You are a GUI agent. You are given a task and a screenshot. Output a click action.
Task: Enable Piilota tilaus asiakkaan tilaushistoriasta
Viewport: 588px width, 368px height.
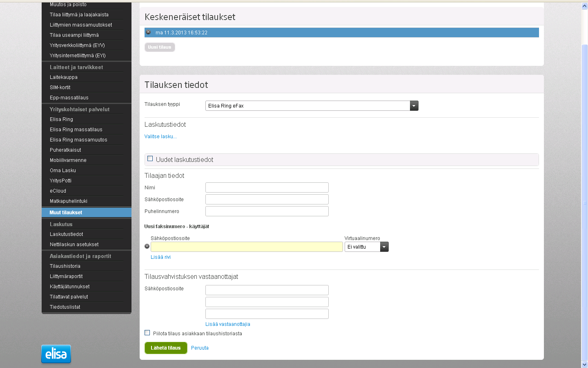pos(147,333)
